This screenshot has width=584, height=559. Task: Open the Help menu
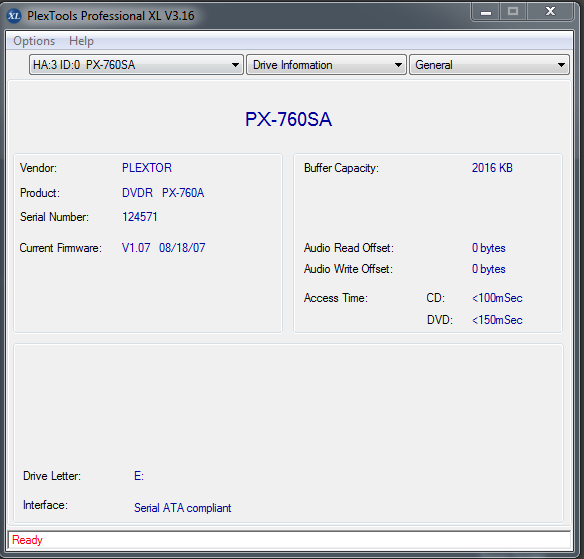tap(81, 41)
